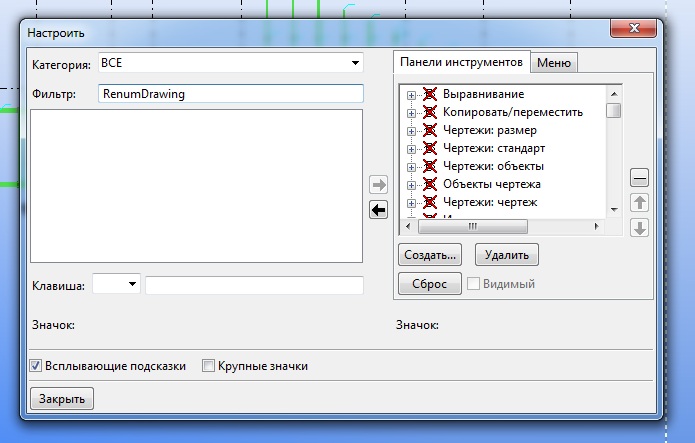This screenshot has width=695, height=443.
Task: Expand the Чертежи: чертеж tree node
Action: (411, 204)
